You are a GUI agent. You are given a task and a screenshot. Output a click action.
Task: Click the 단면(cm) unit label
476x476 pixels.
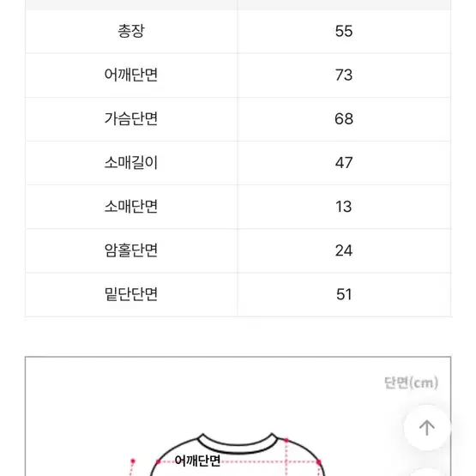pos(411,383)
